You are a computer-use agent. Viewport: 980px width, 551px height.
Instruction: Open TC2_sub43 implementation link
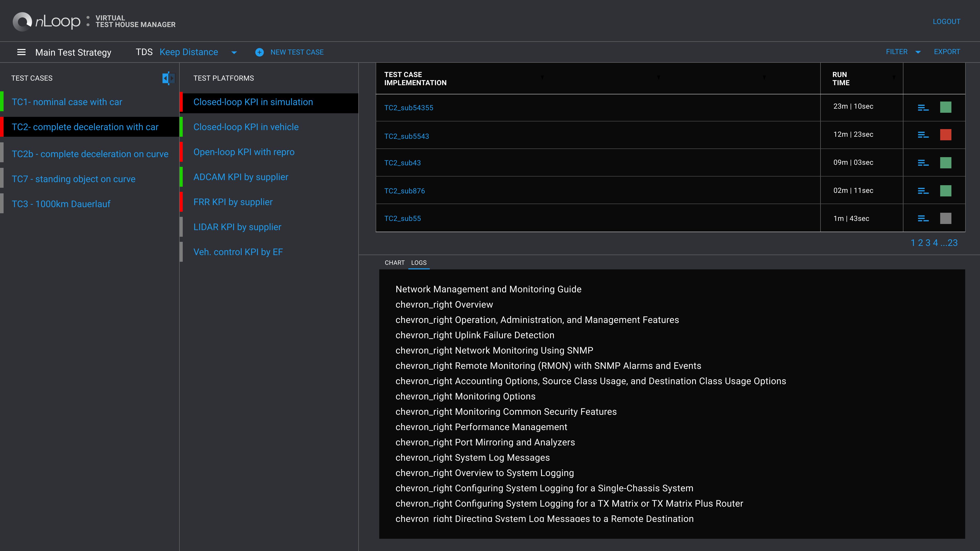click(402, 163)
